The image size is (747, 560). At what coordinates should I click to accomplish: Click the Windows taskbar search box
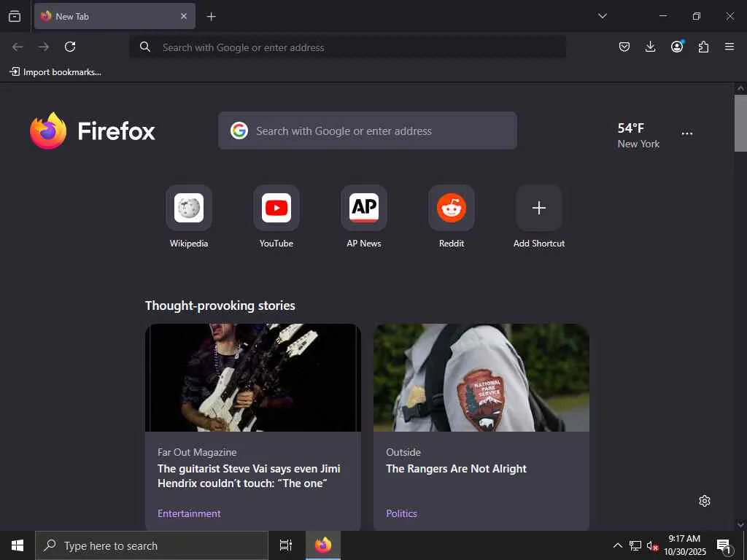(152, 545)
